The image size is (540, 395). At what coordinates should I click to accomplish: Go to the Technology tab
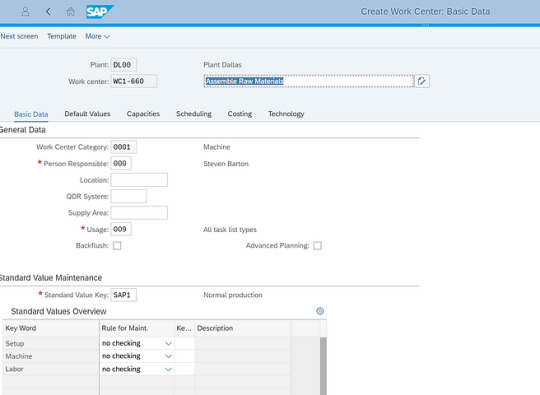(x=286, y=114)
